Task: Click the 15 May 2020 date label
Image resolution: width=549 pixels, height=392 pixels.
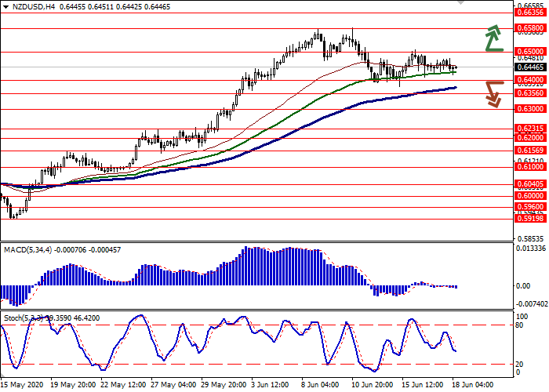Action: 20,385
